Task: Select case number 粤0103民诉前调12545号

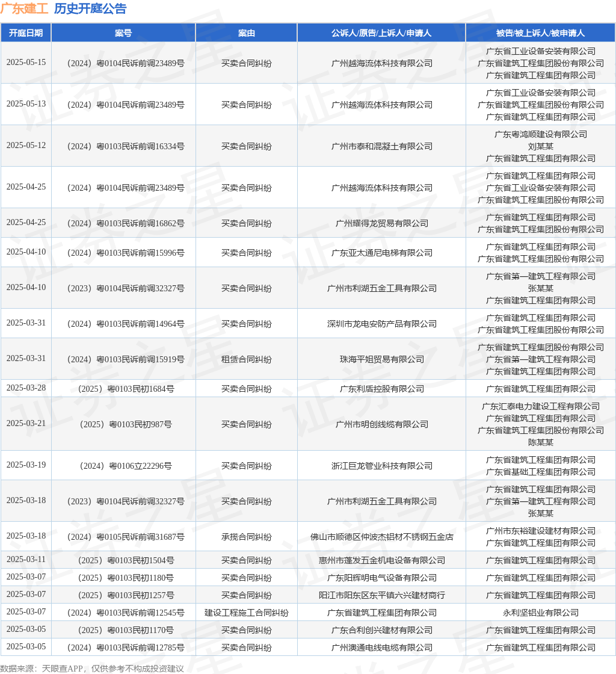Action: pos(126,613)
